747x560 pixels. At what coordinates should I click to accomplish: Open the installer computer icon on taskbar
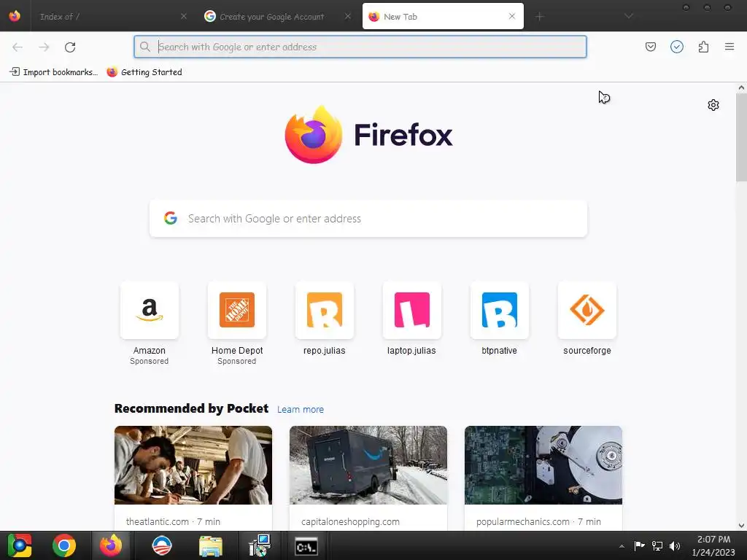(260, 545)
